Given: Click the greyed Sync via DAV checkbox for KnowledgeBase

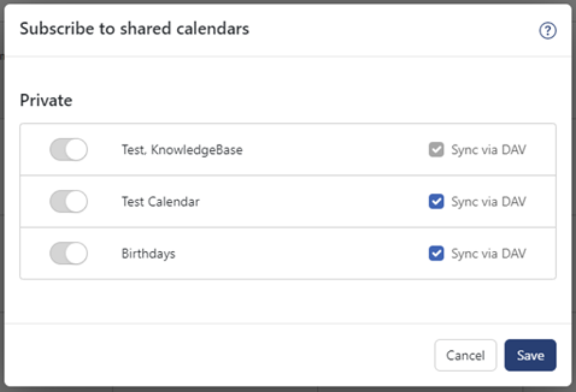Looking at the screenshot, I should [436, 150].
